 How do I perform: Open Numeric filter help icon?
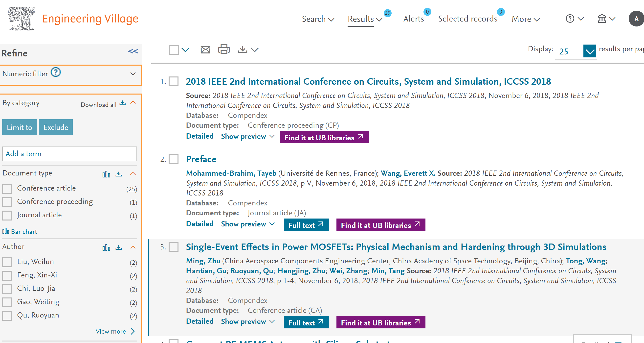(x=56, y=73)
